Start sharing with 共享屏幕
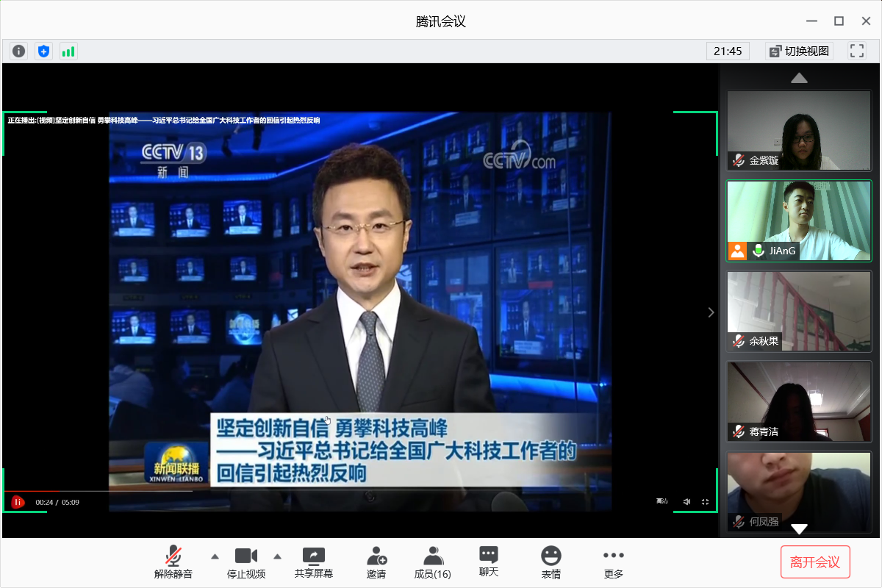882x588 pixels. pyautogui.click(x=314, y=562)
